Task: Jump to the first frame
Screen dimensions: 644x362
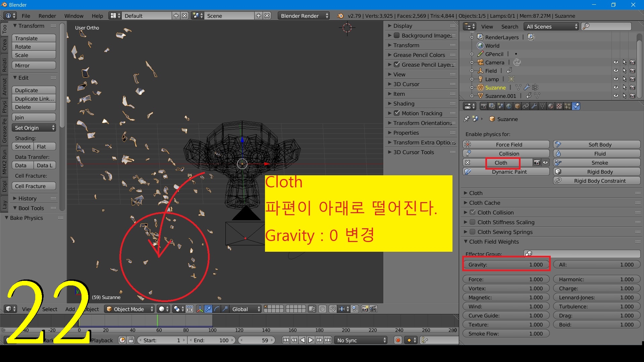Action: (285, 340)
